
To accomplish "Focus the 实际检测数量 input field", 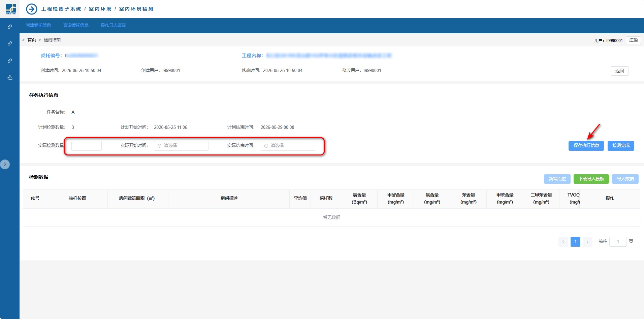I will (87, 146).
